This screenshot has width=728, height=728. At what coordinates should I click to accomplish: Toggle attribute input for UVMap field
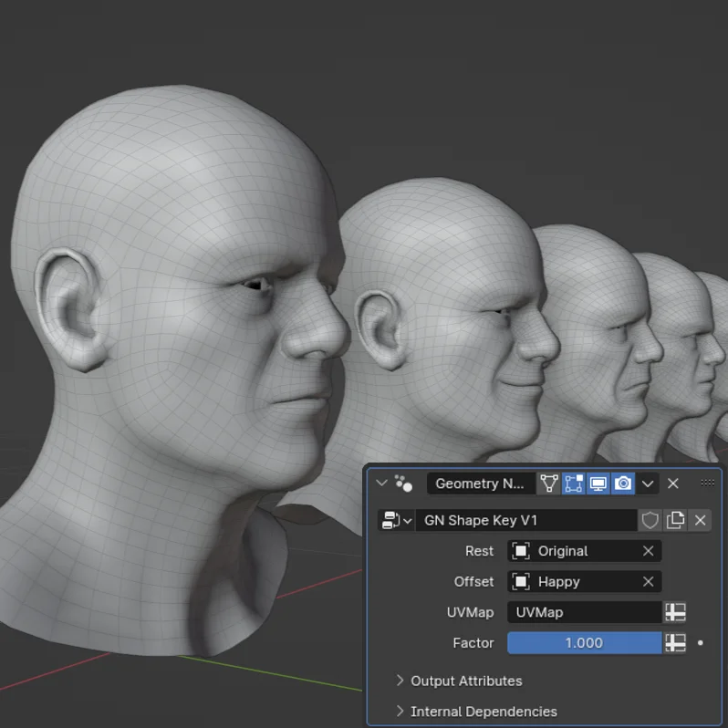pyautogui.click(x=675, y=612)
